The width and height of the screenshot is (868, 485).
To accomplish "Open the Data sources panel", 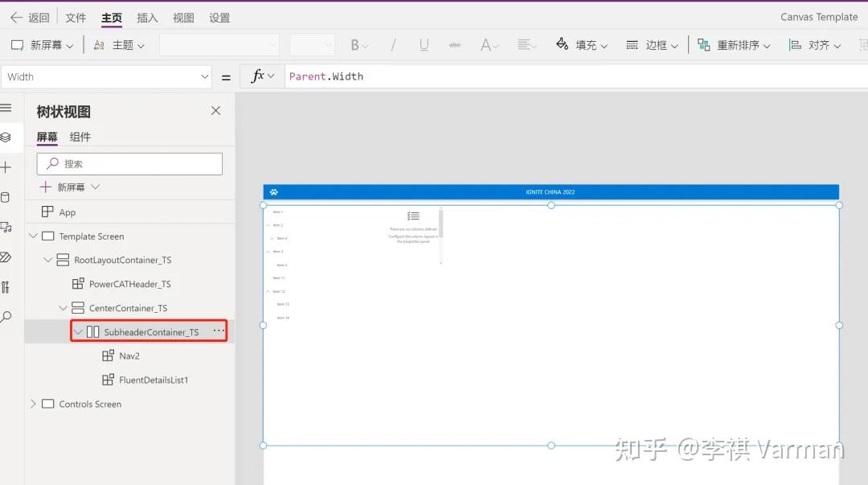I will point(6,197).
